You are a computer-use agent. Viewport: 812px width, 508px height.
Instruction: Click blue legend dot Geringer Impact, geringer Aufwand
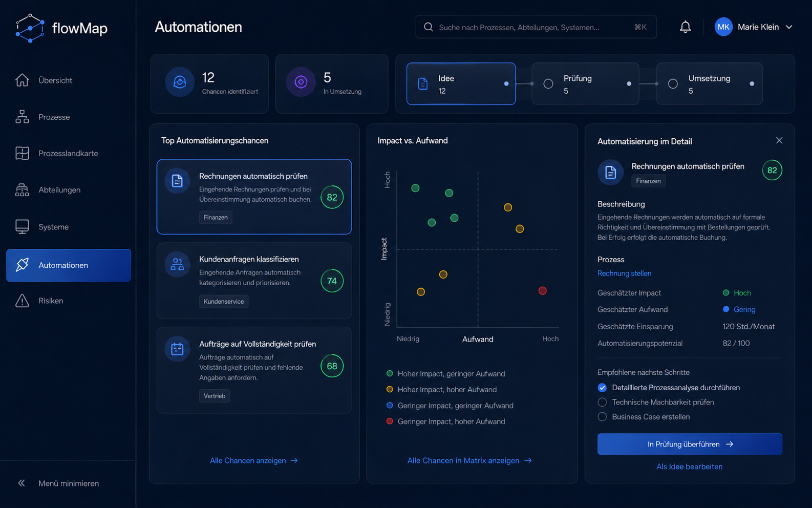(390, 406)
